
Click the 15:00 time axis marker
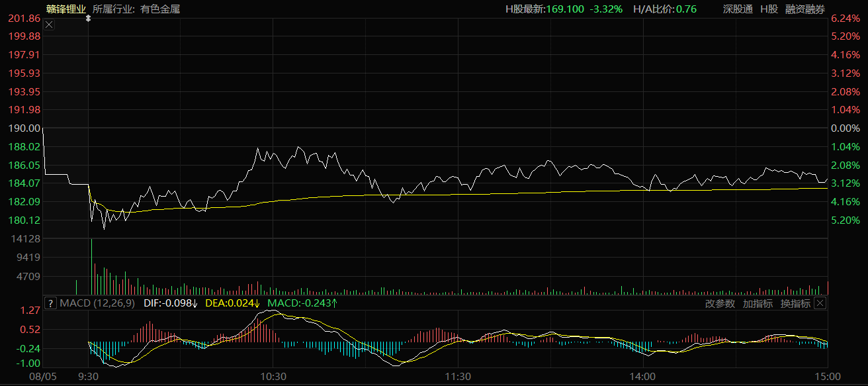827,377
